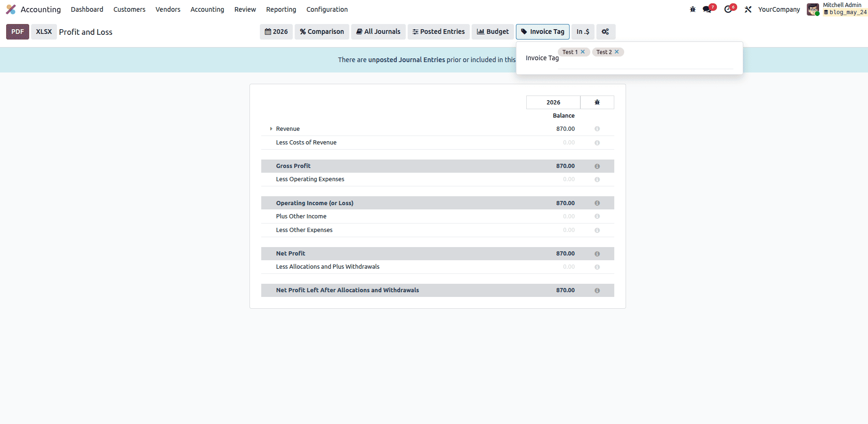Click info icon on Net Profit row
This screenshot has width=868, height=424.
tap(597, 254)
